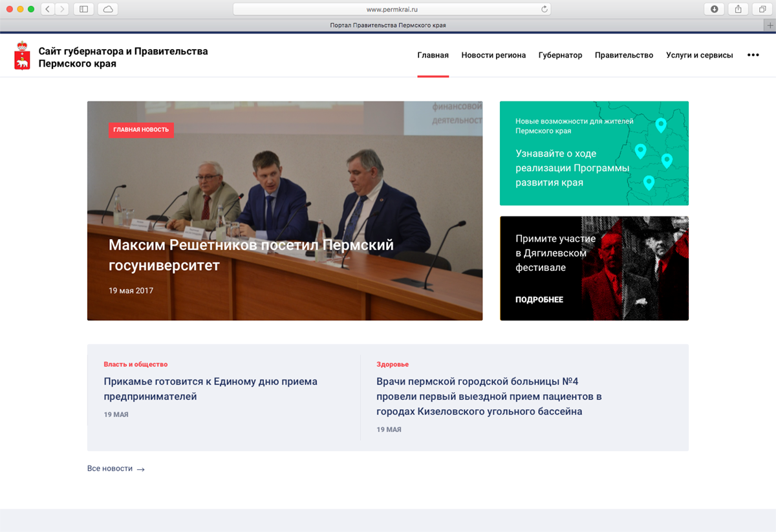The height and width of the screenshot is (532, 776).
Task: Go to Губернатор section
Action: [560, 55]
